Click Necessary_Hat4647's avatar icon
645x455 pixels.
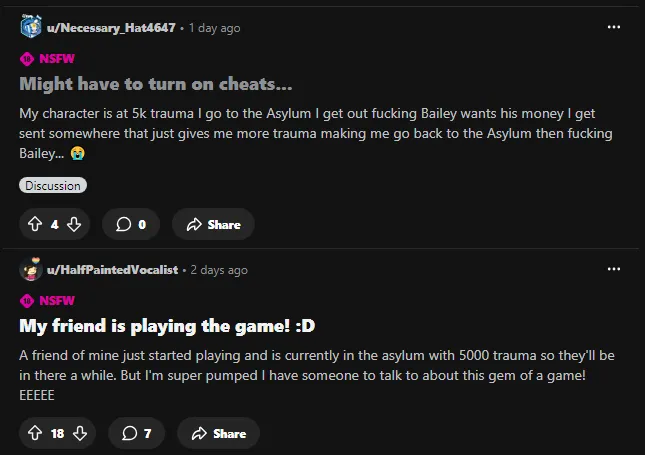[31, 26]
